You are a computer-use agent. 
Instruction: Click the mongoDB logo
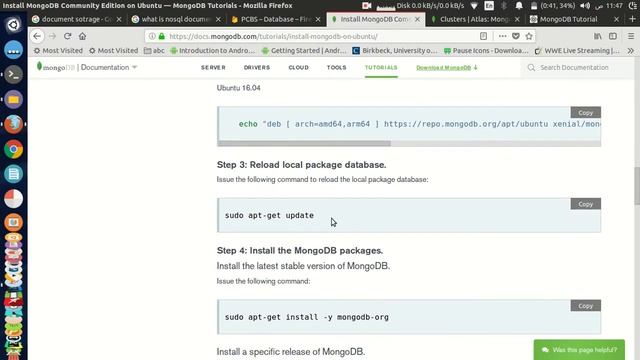point(56,67)
